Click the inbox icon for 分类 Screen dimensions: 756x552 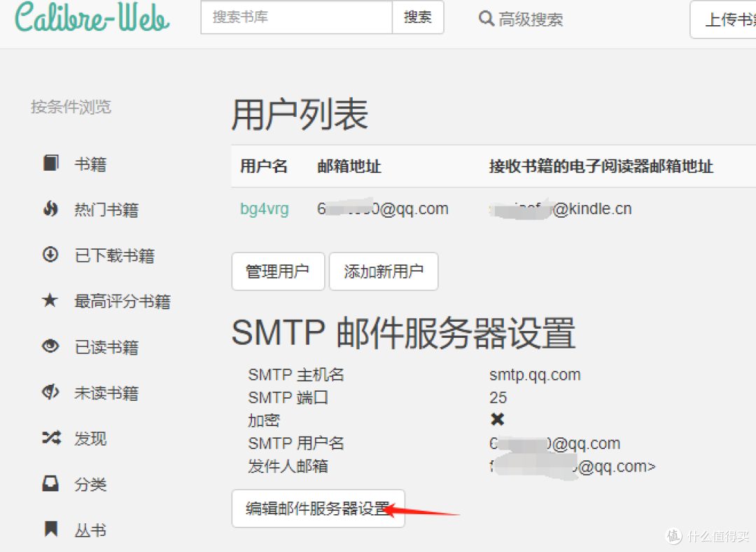(x=50, y=483)
